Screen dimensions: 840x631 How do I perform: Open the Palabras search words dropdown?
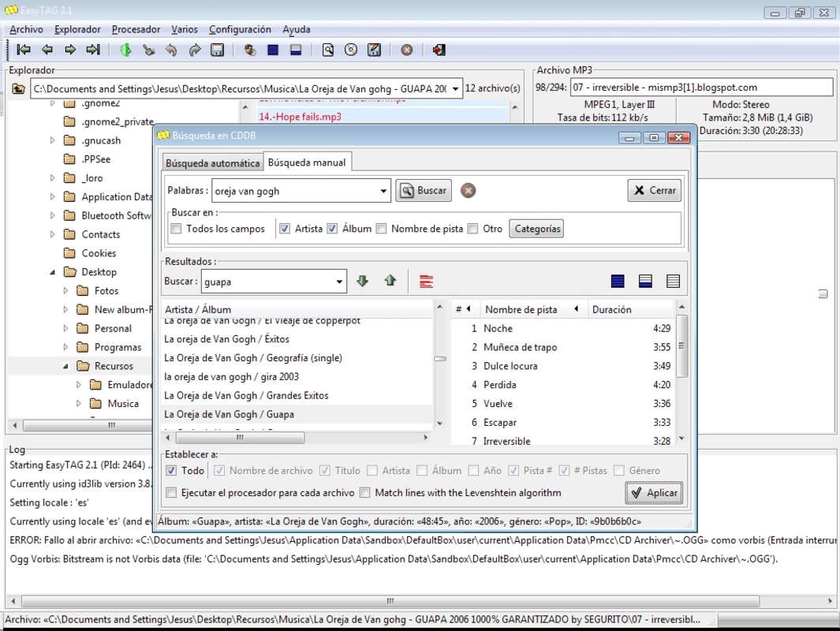pyautogui.click(x=383, y=191)
